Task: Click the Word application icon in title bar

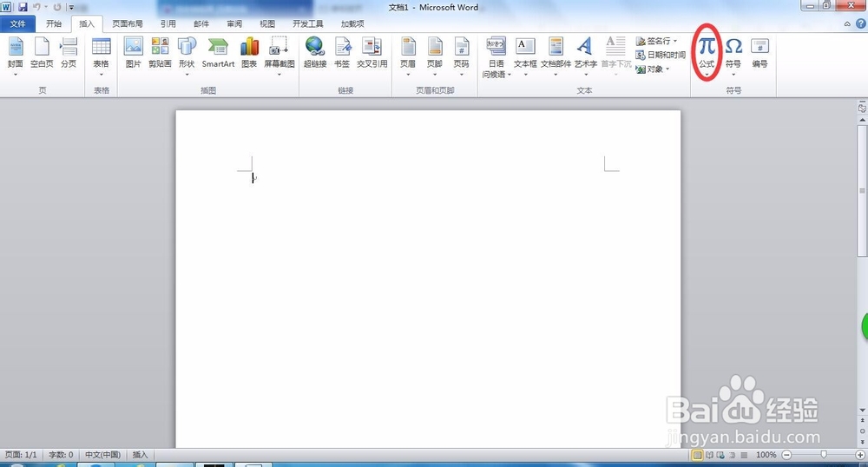Action: click(6, 7)
